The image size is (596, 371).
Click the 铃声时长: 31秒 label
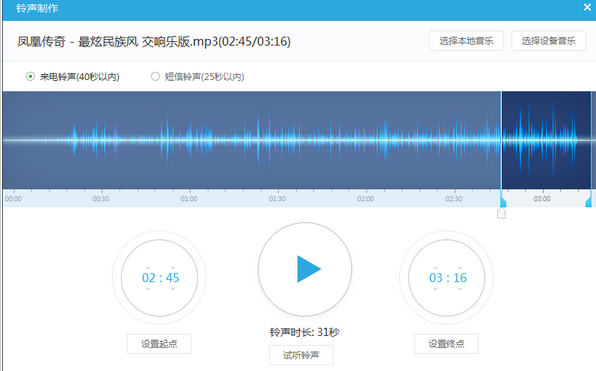[304, 332]
